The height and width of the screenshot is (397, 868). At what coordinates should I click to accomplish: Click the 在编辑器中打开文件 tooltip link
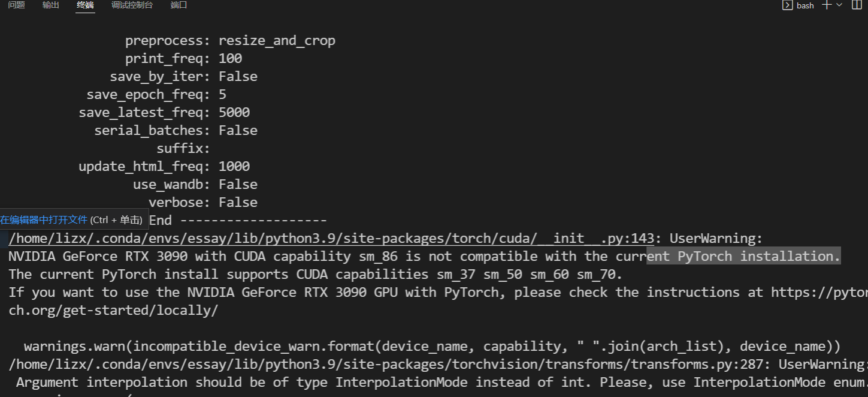pos(44,219)
